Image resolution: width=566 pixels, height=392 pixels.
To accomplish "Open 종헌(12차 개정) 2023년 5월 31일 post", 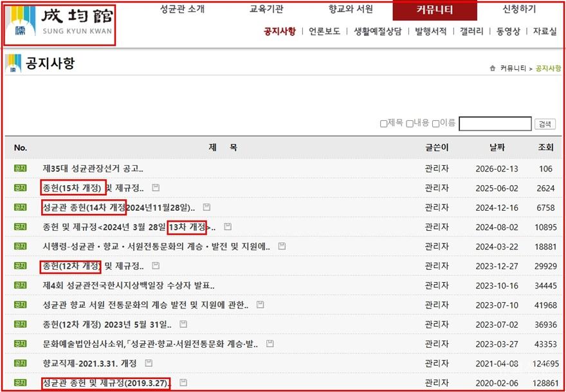I will coord(107,324).
